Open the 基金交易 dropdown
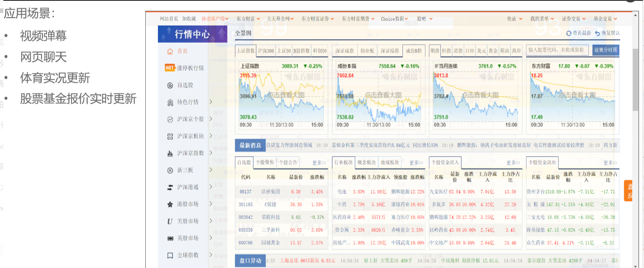Image resolution: width=644 pixels, height=268 pixels. pos(605,19)
